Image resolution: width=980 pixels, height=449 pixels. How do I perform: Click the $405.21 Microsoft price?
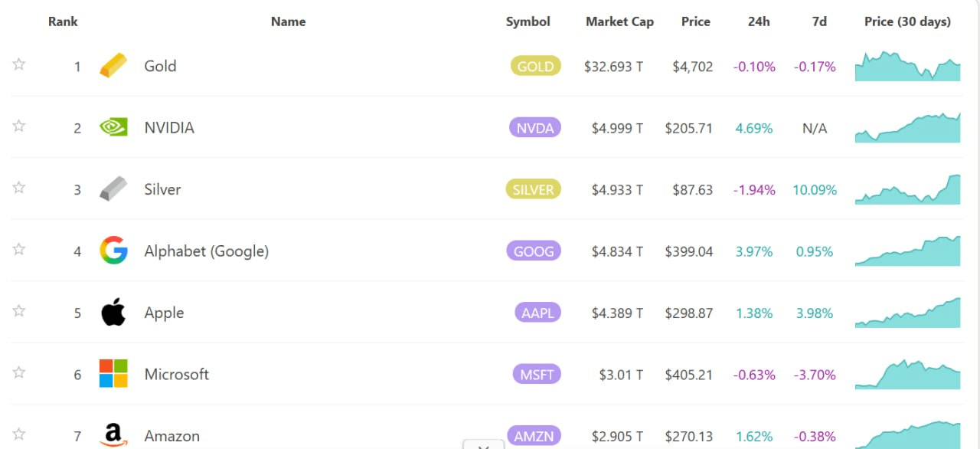[689, 375]
